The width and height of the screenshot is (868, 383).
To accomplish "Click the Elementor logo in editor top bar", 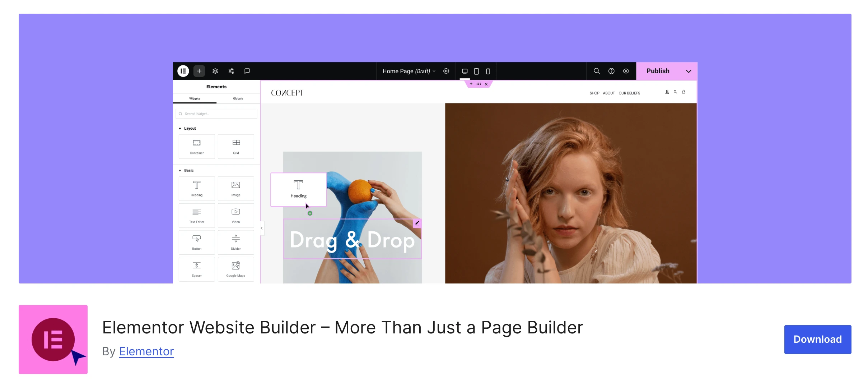I will [183, 71].
